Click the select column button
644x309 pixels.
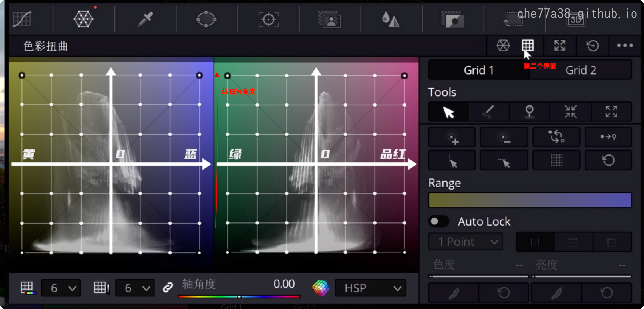452,160
